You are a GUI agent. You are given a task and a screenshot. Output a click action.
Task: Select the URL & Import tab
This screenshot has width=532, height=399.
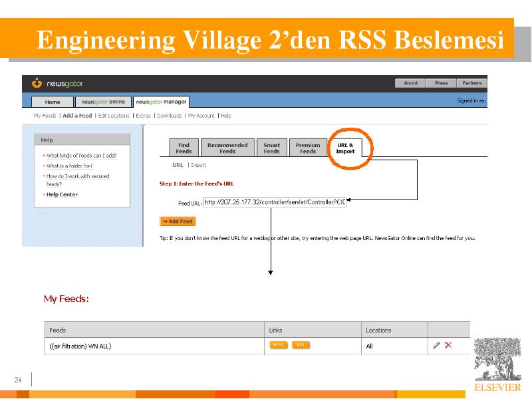[x=345, y=148]
